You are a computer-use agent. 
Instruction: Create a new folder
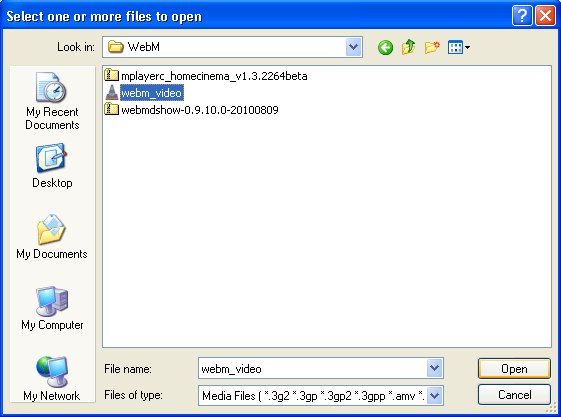point(432,47)
